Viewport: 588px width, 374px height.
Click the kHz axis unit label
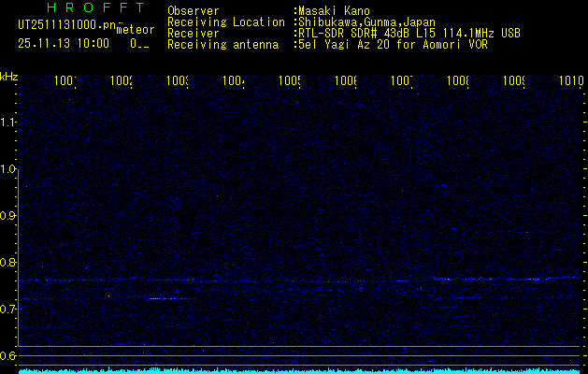[8, 77]
